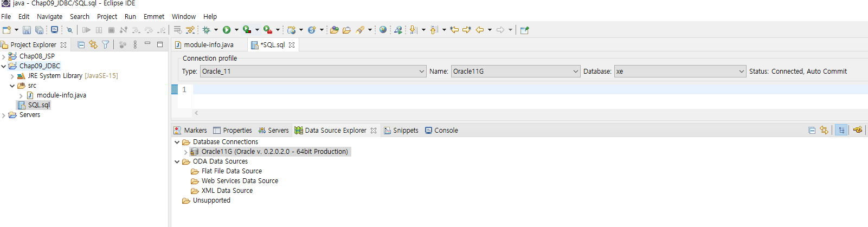Screen dimensions: 868x227
Task: Click the Coverage run icon
Action: click(x=247, y=30)
